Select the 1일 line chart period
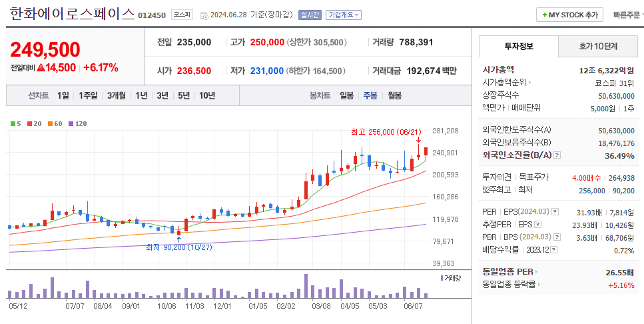The height and width of the screenshot is (324, 644). pos(63,95)
